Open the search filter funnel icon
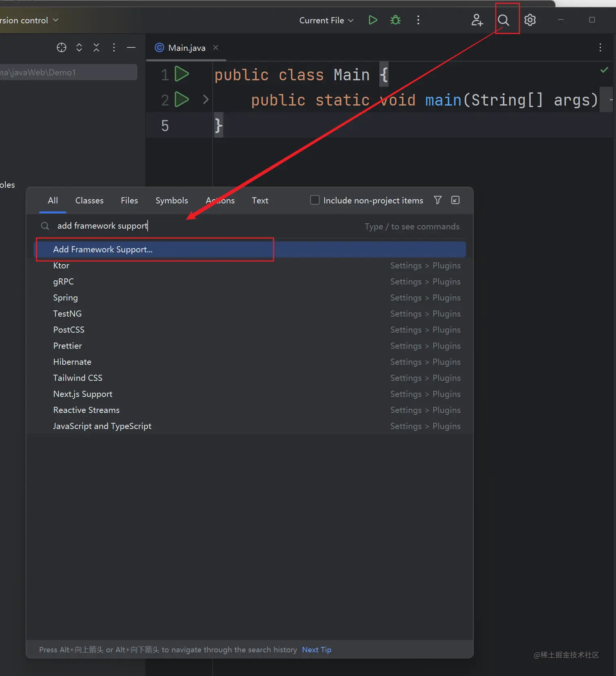The height and width of the screenshot is (676, 616). [438, 200]
